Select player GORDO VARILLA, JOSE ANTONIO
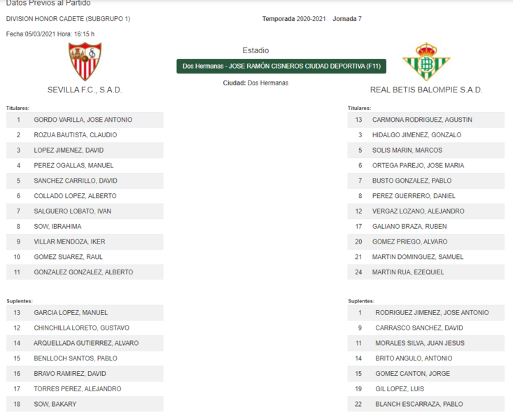Screen dimensions: 513x420 (85, 120)
